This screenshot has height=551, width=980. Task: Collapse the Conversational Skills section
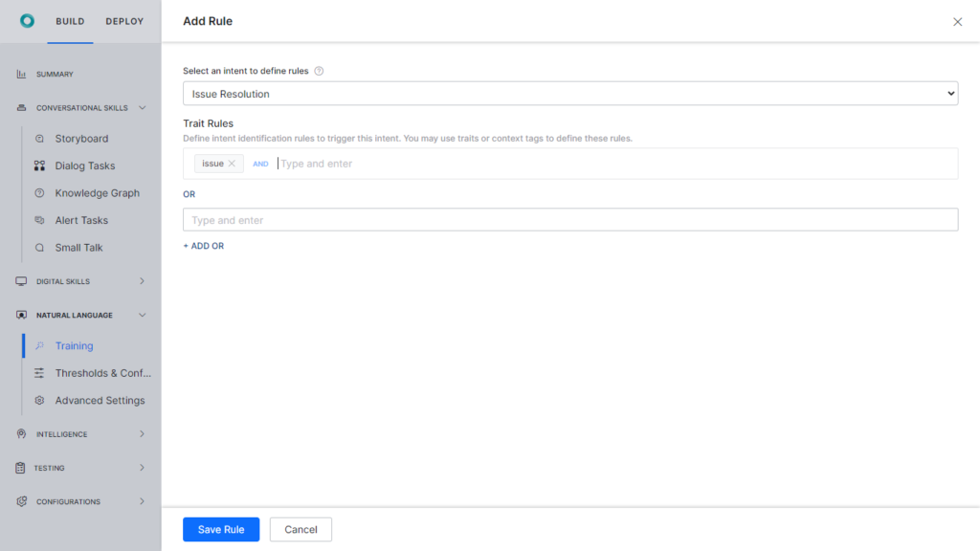[x=143, y=108]
